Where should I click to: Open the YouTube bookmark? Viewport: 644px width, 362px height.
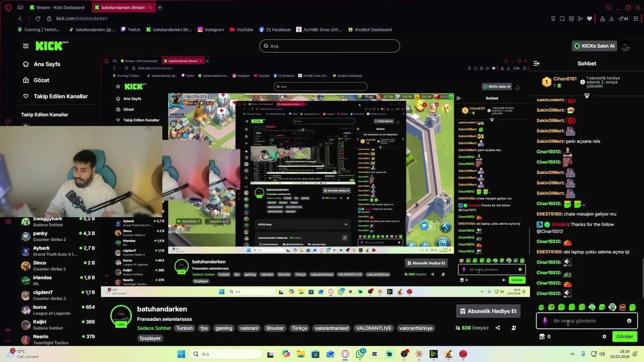point(241,30)
